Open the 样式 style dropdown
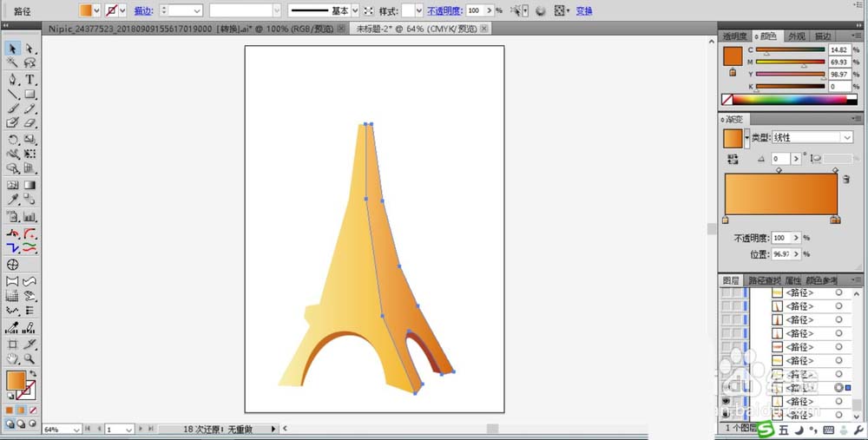 (x=418, y=10)
